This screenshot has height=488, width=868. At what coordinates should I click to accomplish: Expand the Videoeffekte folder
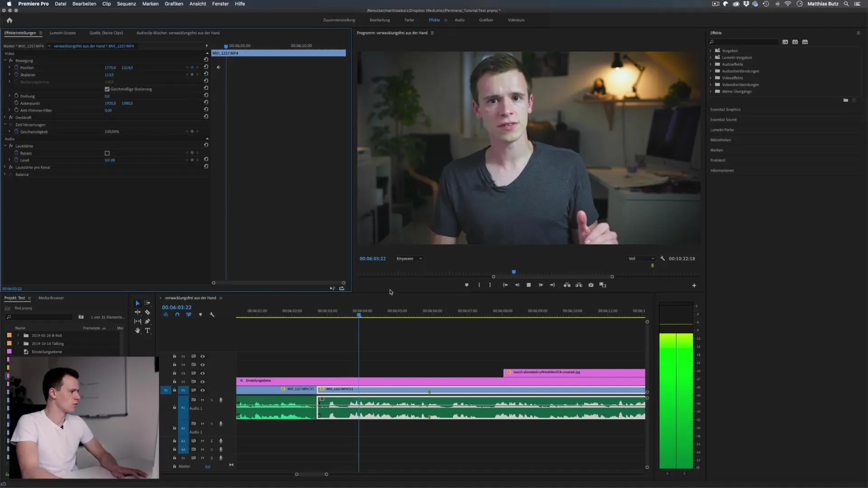click(711, 78)
